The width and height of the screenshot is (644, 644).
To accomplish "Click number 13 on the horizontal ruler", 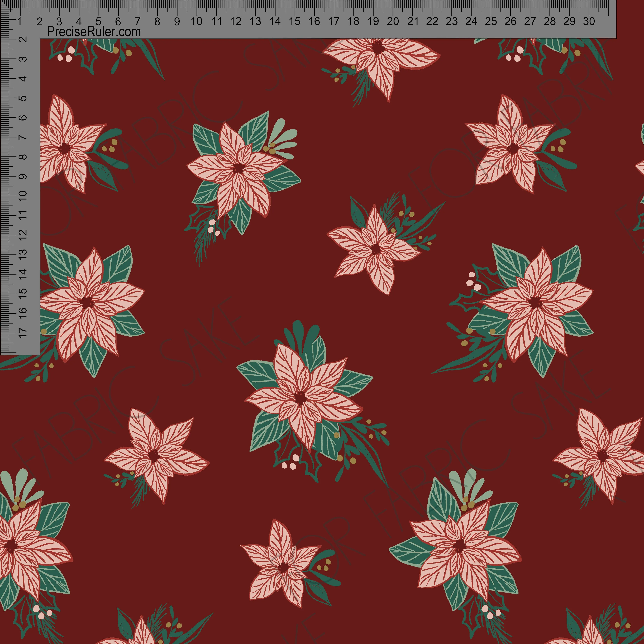I will coord(255,21).
